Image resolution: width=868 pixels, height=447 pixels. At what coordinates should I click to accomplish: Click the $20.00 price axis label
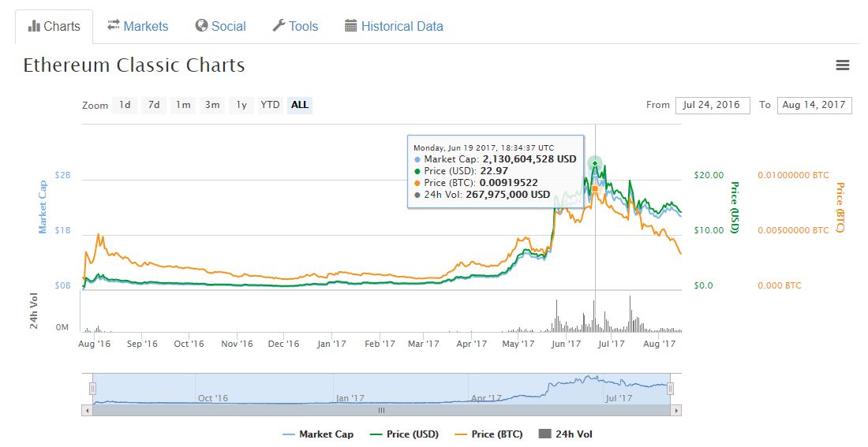coord(709,175)
